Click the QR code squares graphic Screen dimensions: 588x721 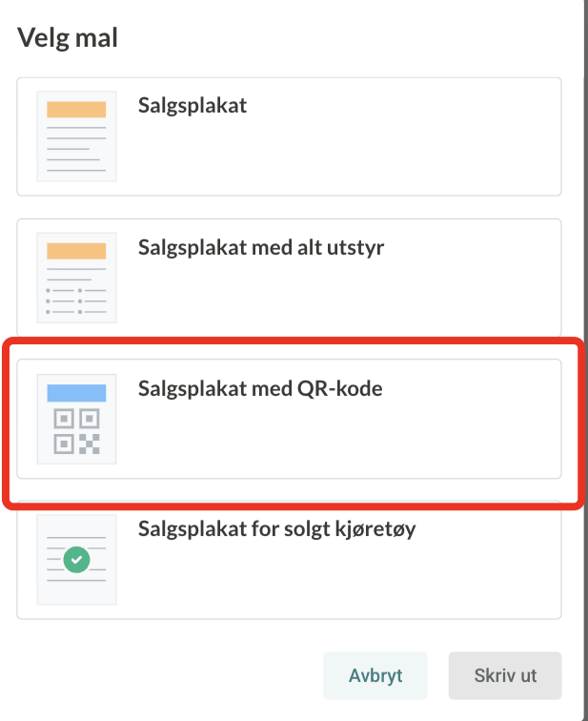point(76,431)
